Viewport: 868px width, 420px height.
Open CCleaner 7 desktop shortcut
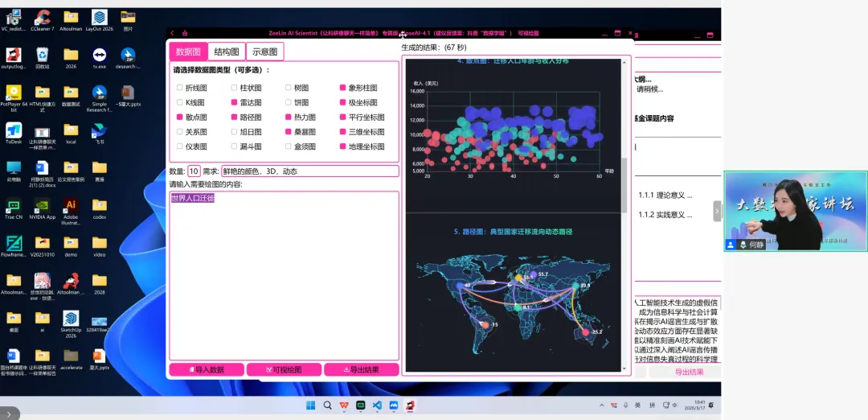pos(42,20)
